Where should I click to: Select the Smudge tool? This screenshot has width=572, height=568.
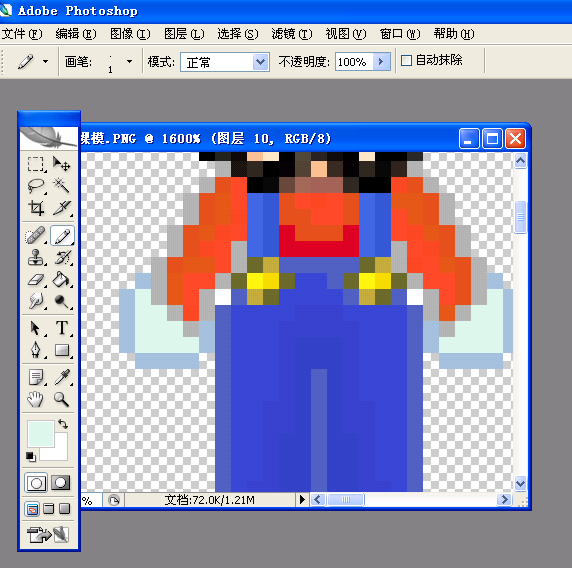click(x=36, y=301)
